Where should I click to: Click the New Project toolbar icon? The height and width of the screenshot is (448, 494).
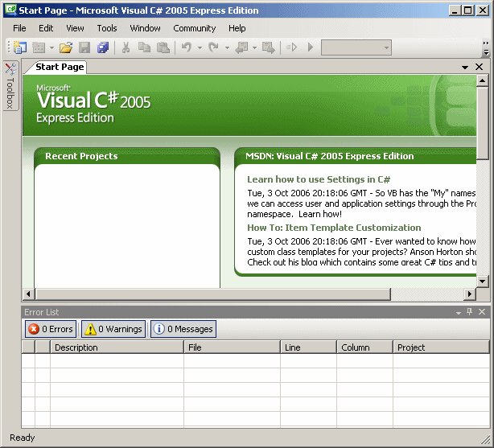20,47
